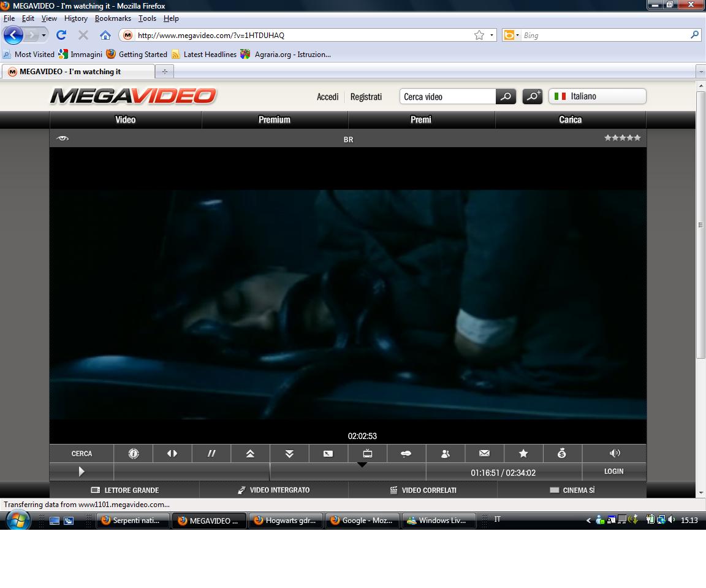Click the star favorite icon in player bar
The width and height of the screenshot is (706, 588).
tap(523, 454)
